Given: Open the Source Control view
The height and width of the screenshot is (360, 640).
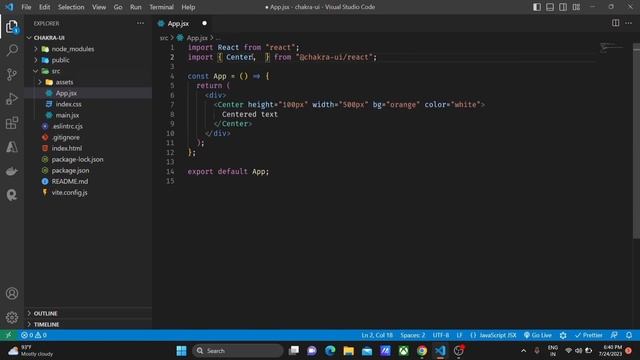Looking at the screenshot, I should 12,75.
